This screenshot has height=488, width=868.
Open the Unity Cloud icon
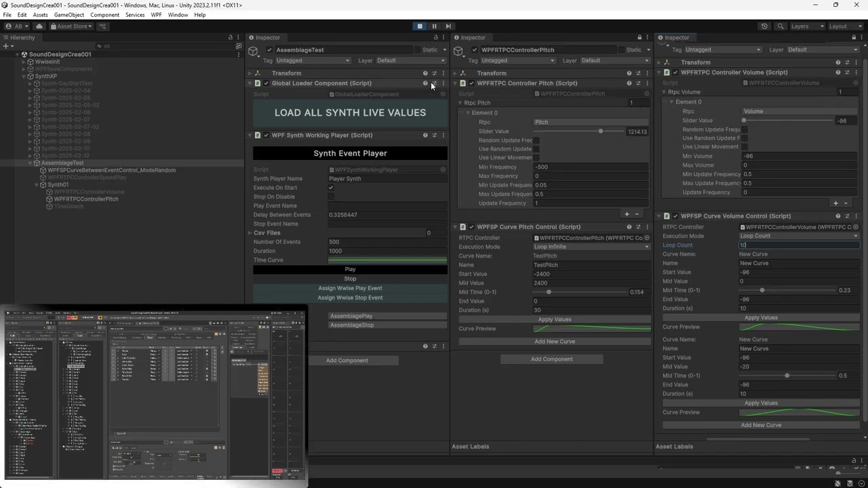(39, 26)
